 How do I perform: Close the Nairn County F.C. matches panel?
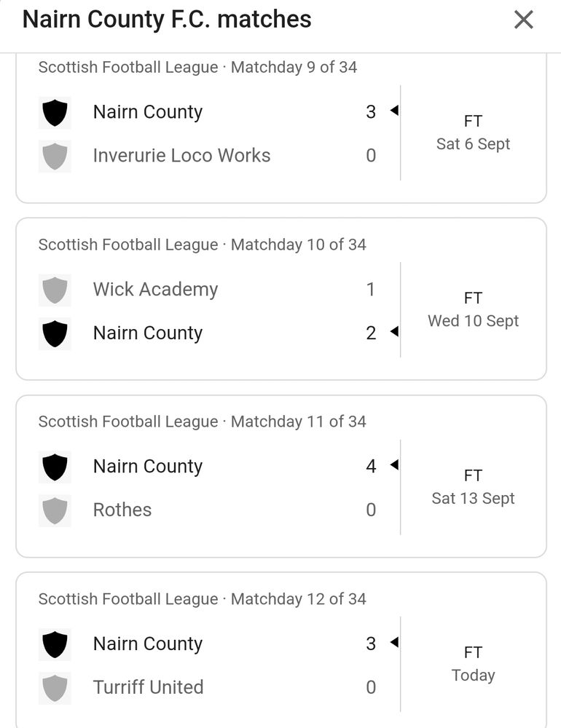click(x=523, y=20)
